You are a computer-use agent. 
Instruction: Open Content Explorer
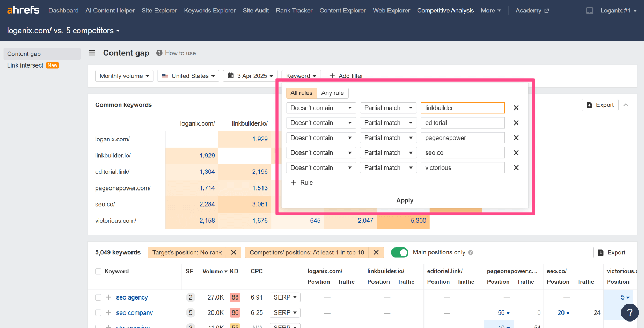pos(342,10)
